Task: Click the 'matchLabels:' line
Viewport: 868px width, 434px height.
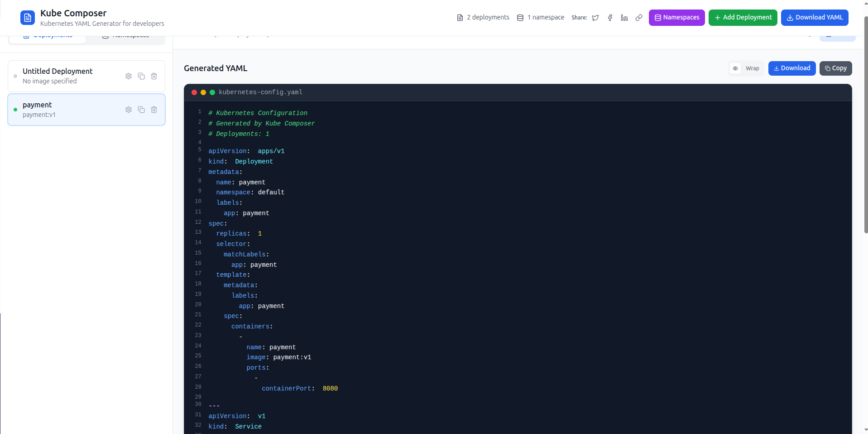Action: coord(246,255)
